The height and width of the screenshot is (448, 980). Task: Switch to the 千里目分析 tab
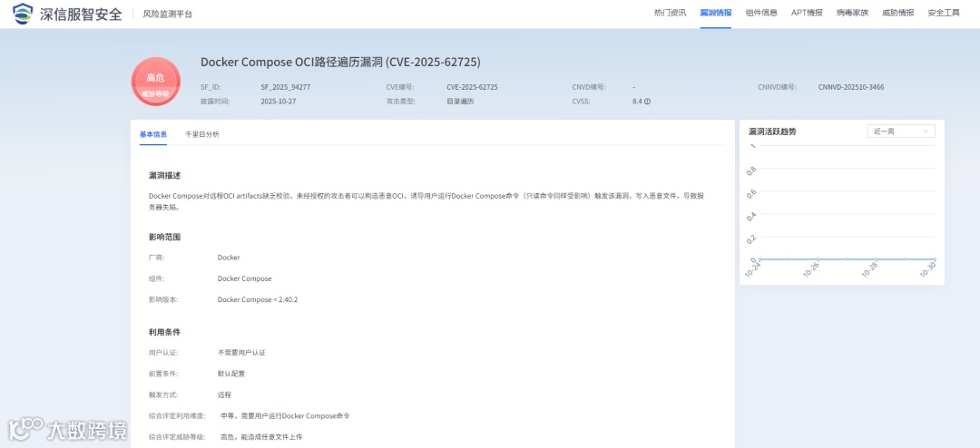(202, 133)
